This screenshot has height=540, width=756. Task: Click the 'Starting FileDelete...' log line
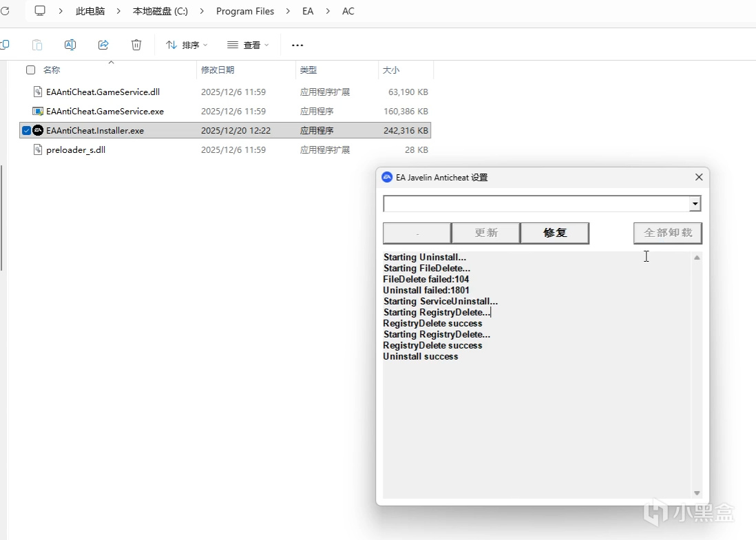(x=427, y=268)
